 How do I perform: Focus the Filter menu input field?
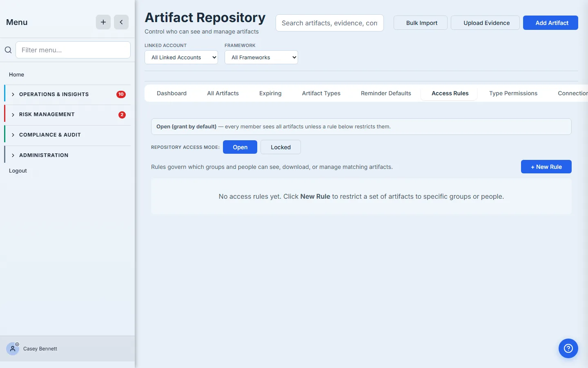tap(73, 50)
